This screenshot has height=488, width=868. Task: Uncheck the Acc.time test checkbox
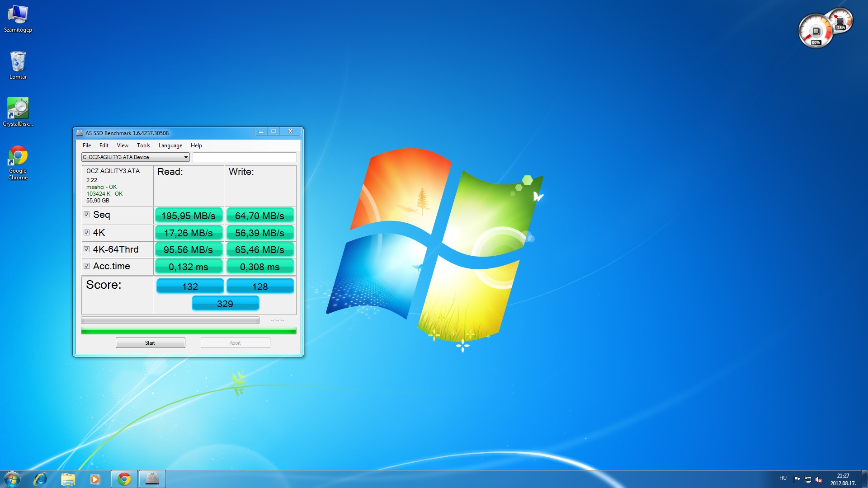pos(86,266)
